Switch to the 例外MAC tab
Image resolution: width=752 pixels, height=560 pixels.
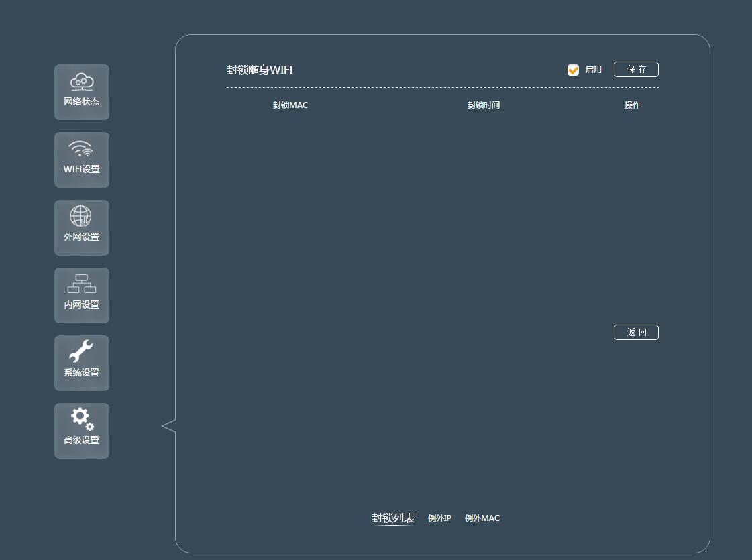(482, 518)
